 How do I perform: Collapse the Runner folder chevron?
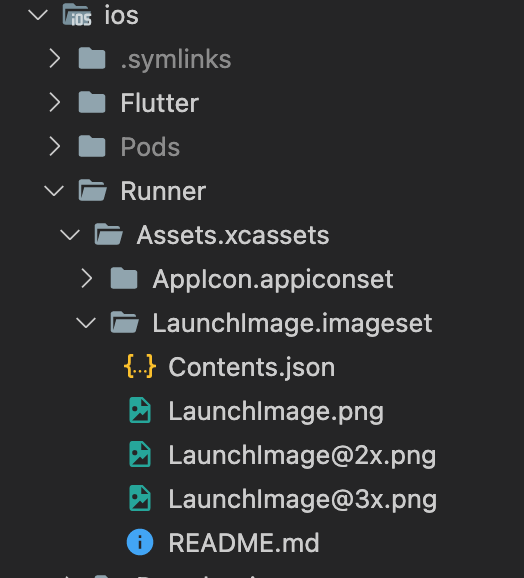(54, 191)
